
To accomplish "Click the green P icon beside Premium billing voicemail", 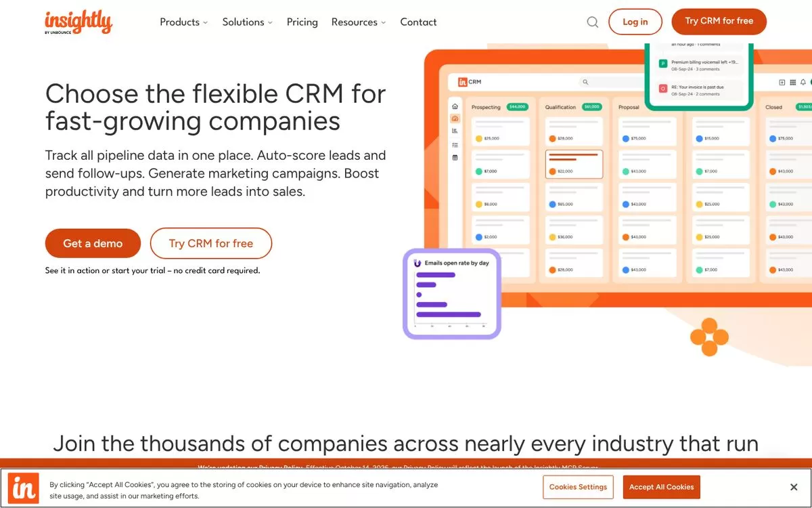I will click(x=663, y=64).
